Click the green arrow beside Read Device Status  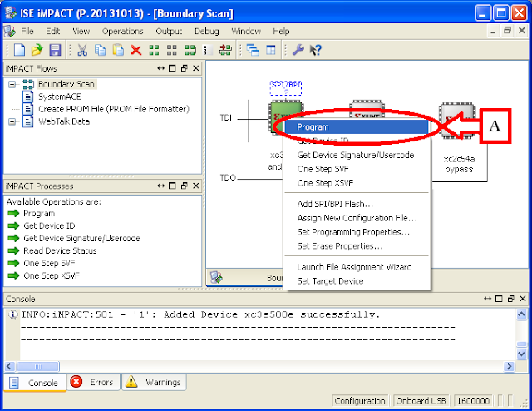13,250
